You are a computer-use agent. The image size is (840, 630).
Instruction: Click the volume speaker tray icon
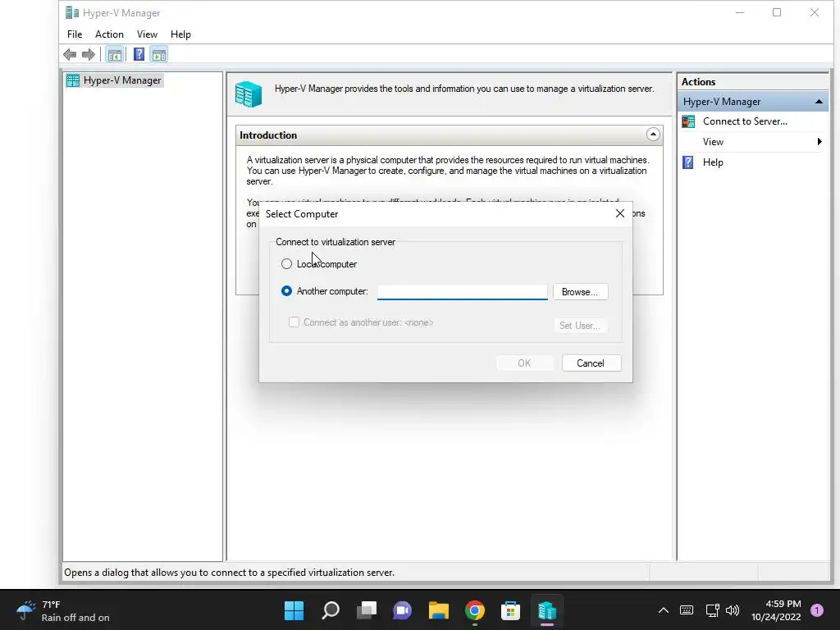click(x=733, y=610)
